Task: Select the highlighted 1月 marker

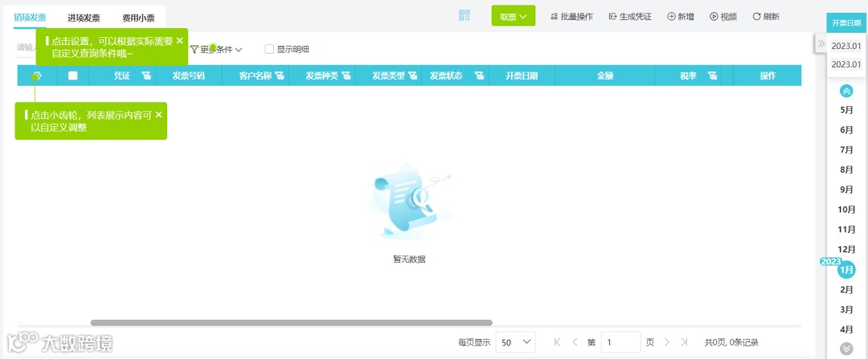Action: tap(845, 269)
